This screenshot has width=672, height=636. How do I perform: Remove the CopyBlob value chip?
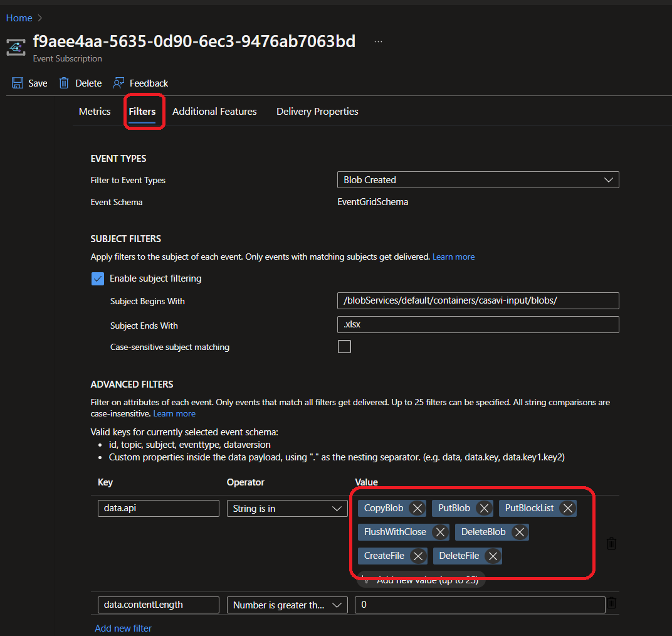[x=418, y=508]
